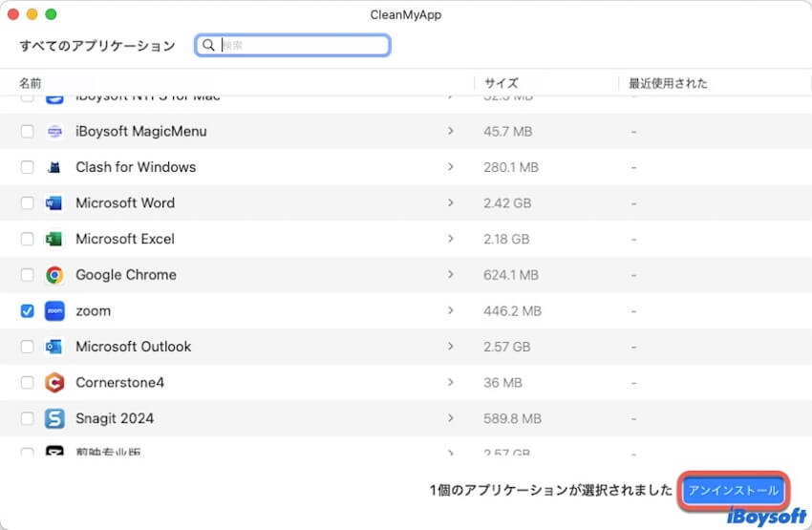This screenshot has width=812, height=530.
Task: Click the iBoysoft MagicMenu app icon
Action: coord(54,132)
